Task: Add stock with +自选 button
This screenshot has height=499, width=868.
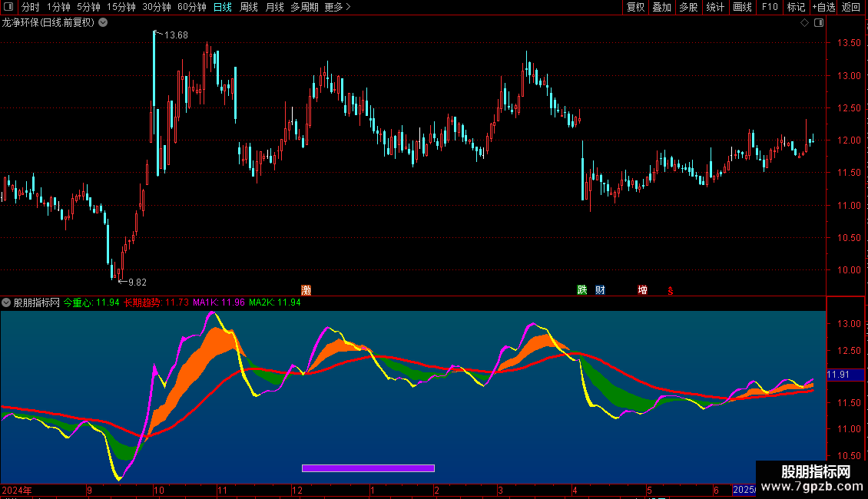Action: click(823, 7)
